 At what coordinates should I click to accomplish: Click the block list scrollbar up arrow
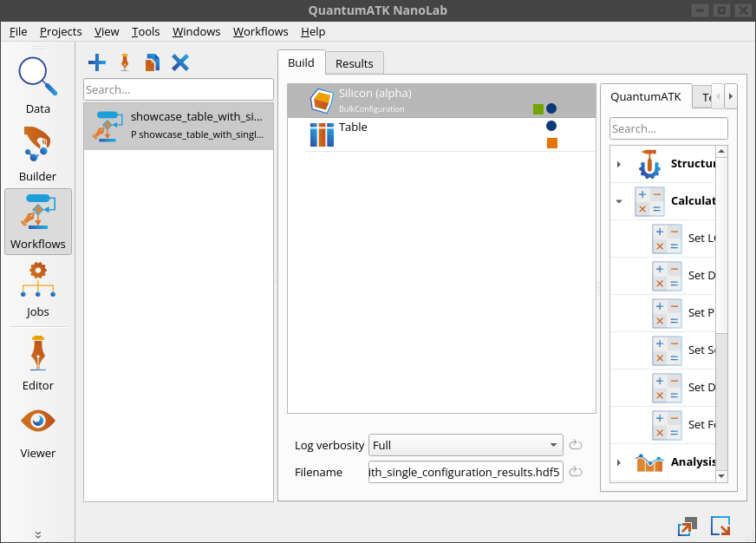[721, 152]
